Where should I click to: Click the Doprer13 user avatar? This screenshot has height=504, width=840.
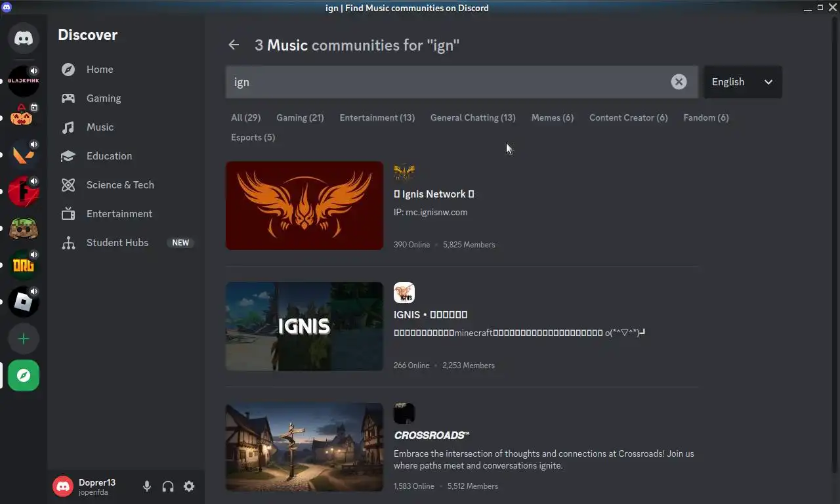point(63,486)
